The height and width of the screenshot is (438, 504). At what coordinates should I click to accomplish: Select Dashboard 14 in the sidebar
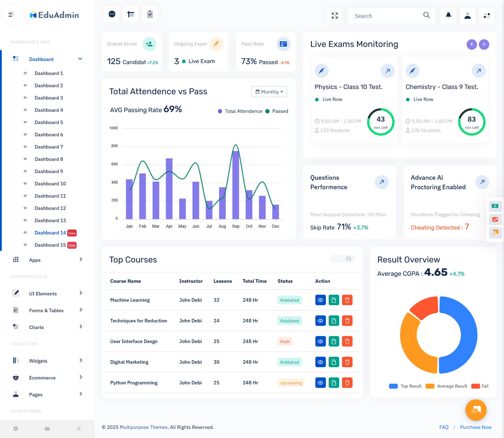[50, 233]
